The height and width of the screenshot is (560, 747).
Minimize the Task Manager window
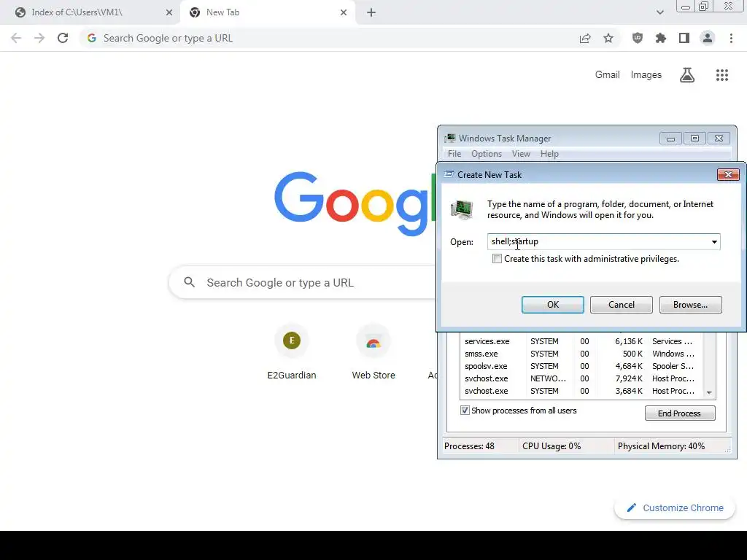[670, 139]
